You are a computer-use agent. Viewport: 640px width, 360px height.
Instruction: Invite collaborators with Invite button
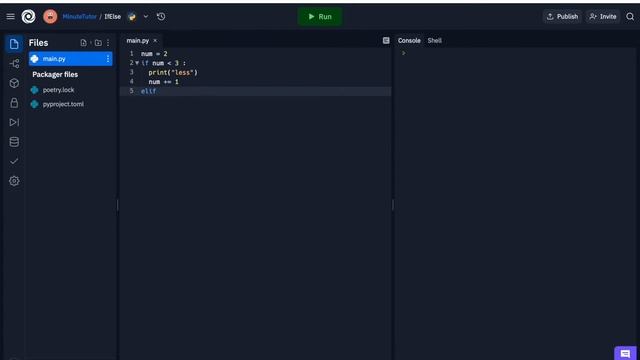603,17
